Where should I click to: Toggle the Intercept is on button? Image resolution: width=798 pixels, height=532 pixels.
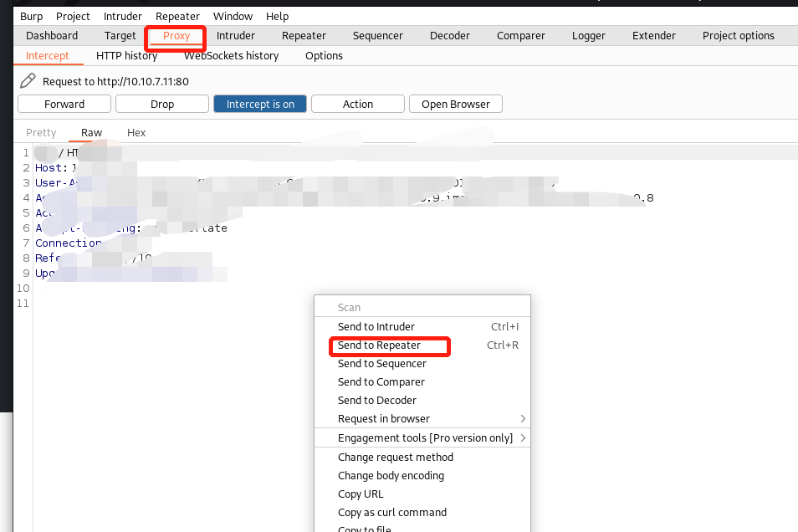[x=260, y=105]
